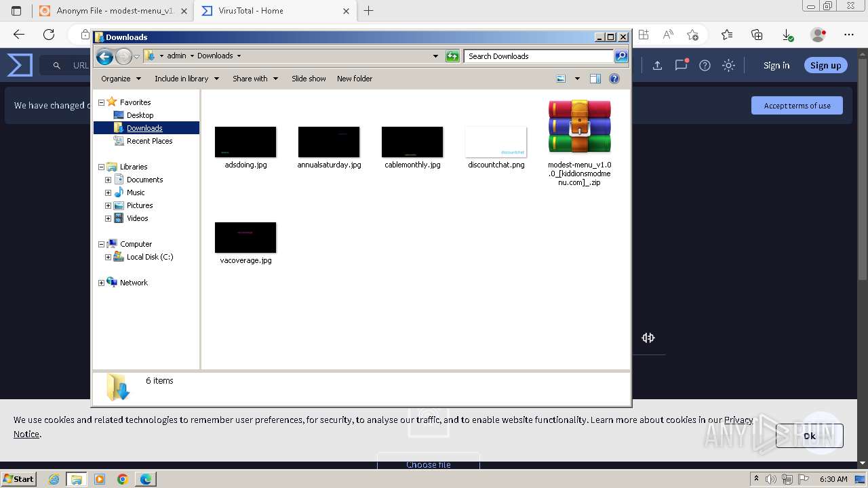The width and height of the screenshot is (868, 488).
Task: Open VirusTotal notifications icon
Action: 681,65
